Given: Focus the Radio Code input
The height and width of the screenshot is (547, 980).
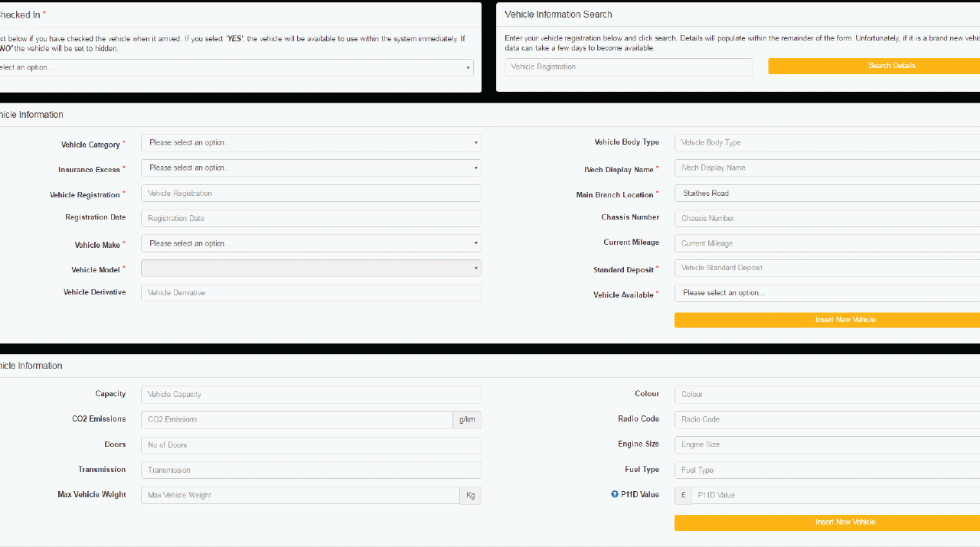Looking at the screenshot, I should (x=827, y=420).
